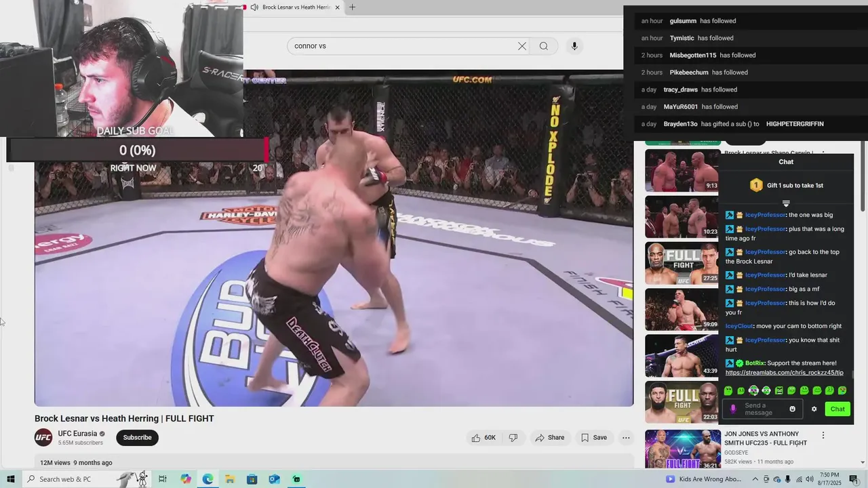Click purple microphone icon in chat input
868x488 pixels.
tap(732, 409)
